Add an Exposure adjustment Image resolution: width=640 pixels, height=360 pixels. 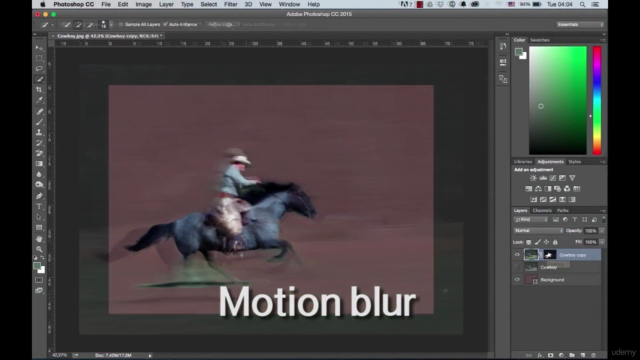[562, 178]
